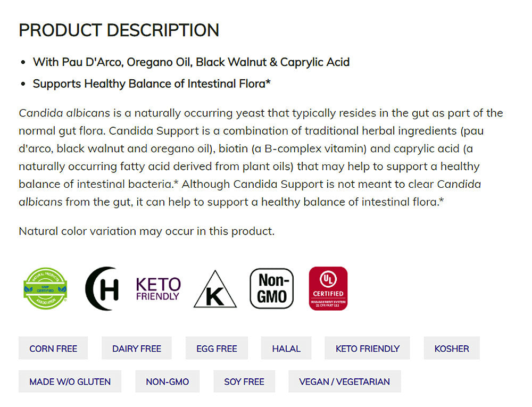Choose the SOY FREE tag
The width and height of the screenshot is (532, 407).
click(x=244, y=381)
